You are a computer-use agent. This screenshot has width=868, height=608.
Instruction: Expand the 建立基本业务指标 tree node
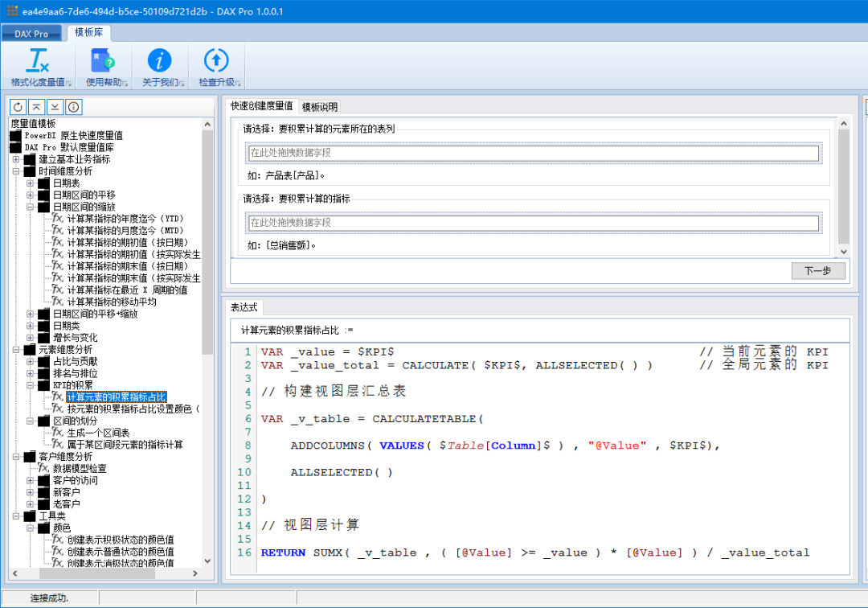[x=17, y=159]
